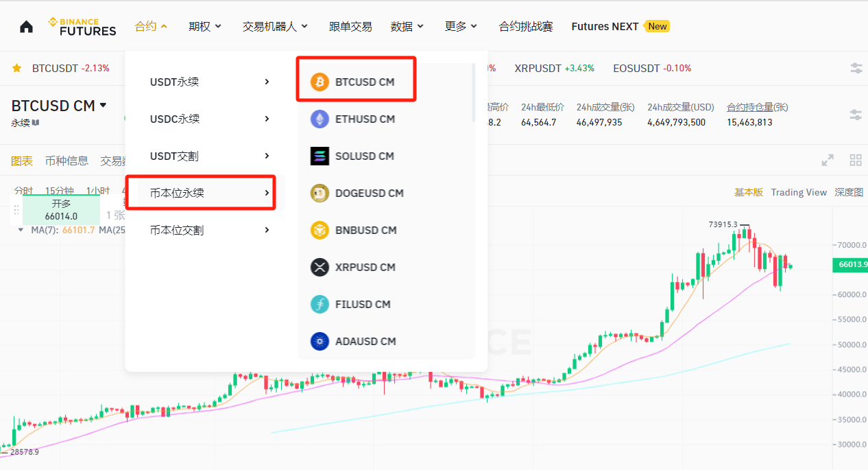868x470 pixels.
Task: Select the Trading View chart mode
Action: [799, 192]
